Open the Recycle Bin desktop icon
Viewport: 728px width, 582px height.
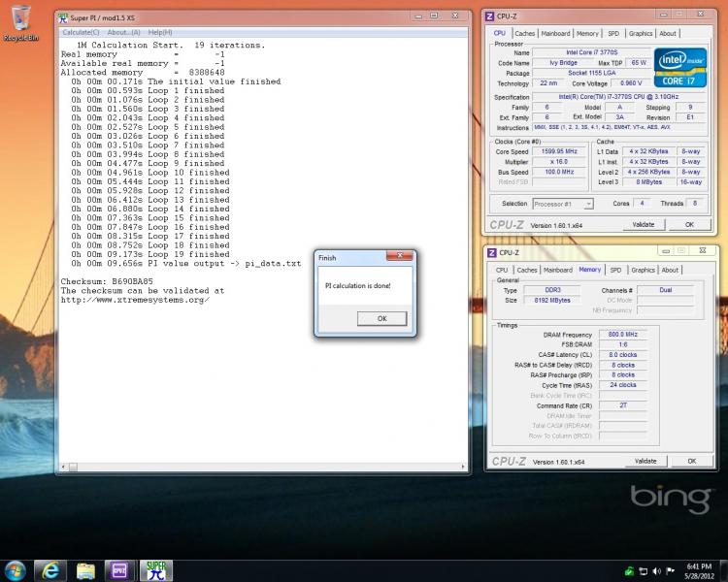(20, 23)
